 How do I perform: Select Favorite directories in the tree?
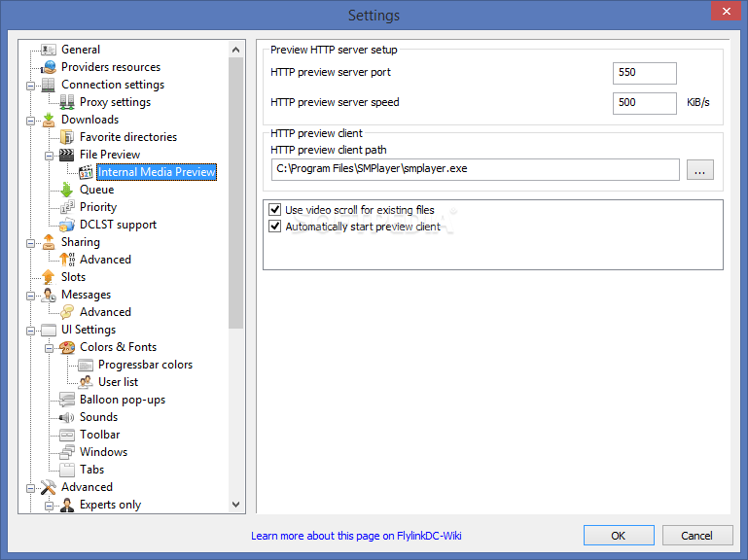128,137
